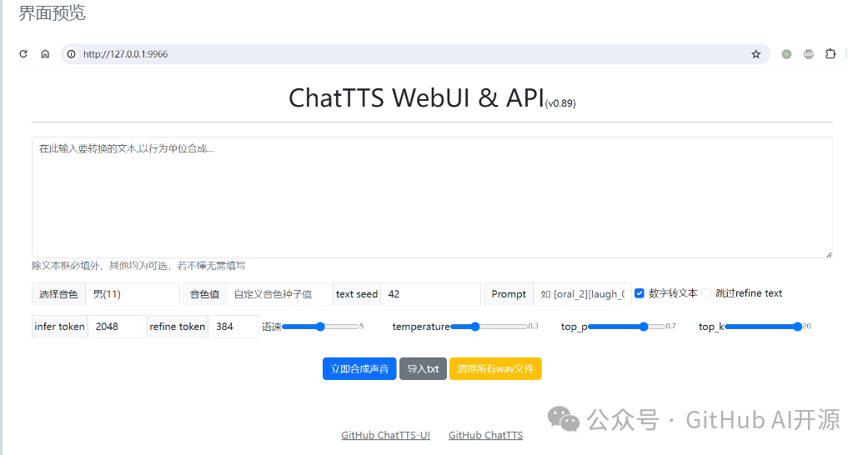The height and width of the screenshot is (455, 868).
Task: Click the hint text 除文本框必填外
Action: click(138, 266)
